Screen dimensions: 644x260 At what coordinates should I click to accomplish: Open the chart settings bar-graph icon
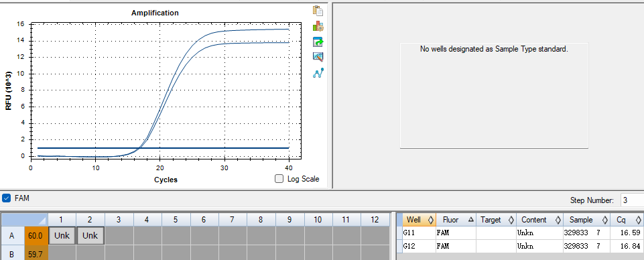tap(318, 26)
